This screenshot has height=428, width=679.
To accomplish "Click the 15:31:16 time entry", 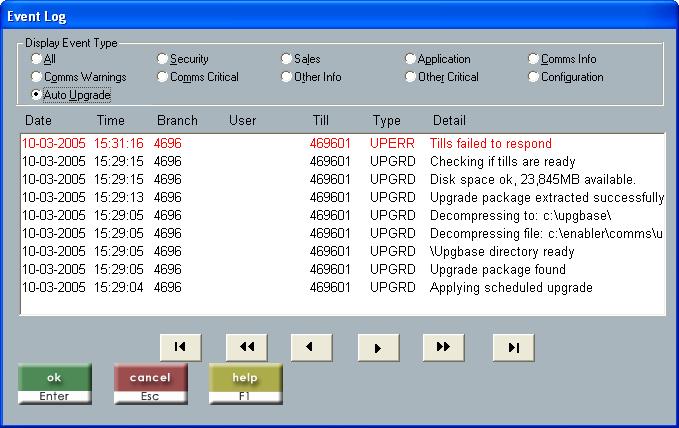I will click(x=119, y=143).
